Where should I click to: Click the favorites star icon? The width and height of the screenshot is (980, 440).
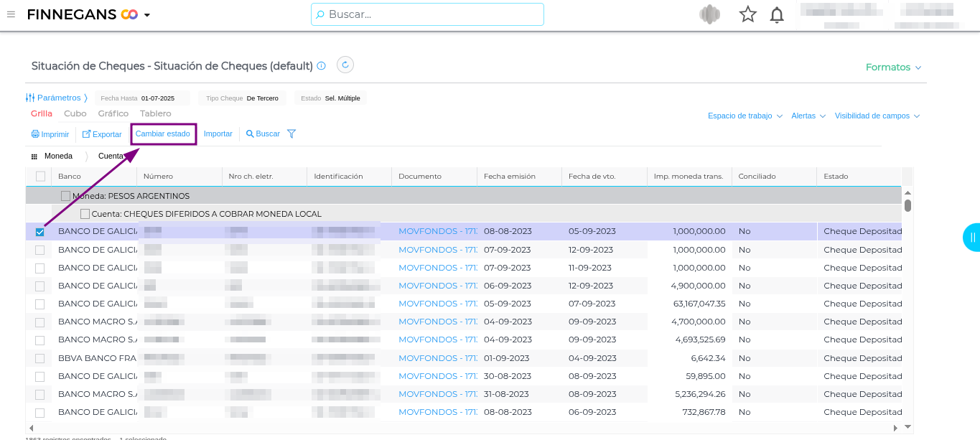click(748, 14)
